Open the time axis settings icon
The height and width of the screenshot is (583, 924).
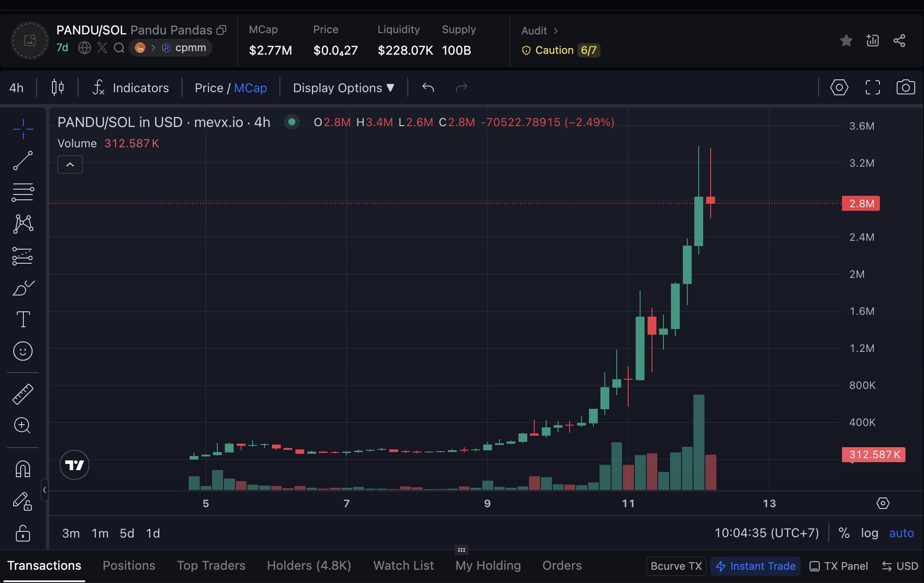click(x=883, y=503)
